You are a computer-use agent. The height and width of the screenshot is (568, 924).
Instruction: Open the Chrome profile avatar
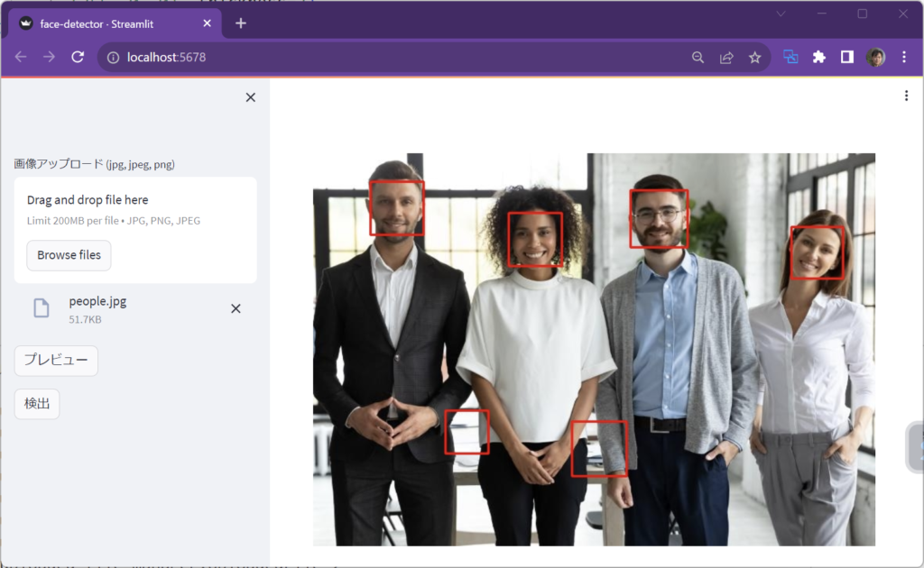875,57
